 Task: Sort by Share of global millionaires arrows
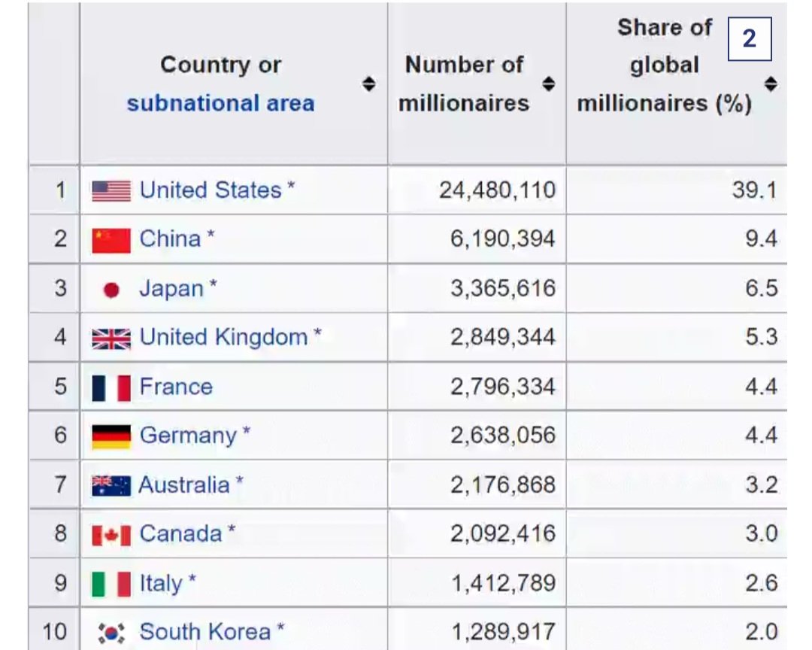click(x=771, y=84)
